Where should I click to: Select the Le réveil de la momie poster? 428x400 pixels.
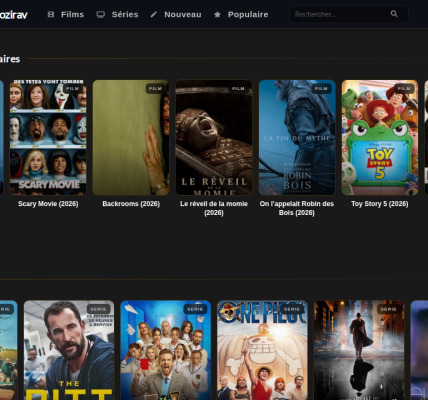(214, 137)
